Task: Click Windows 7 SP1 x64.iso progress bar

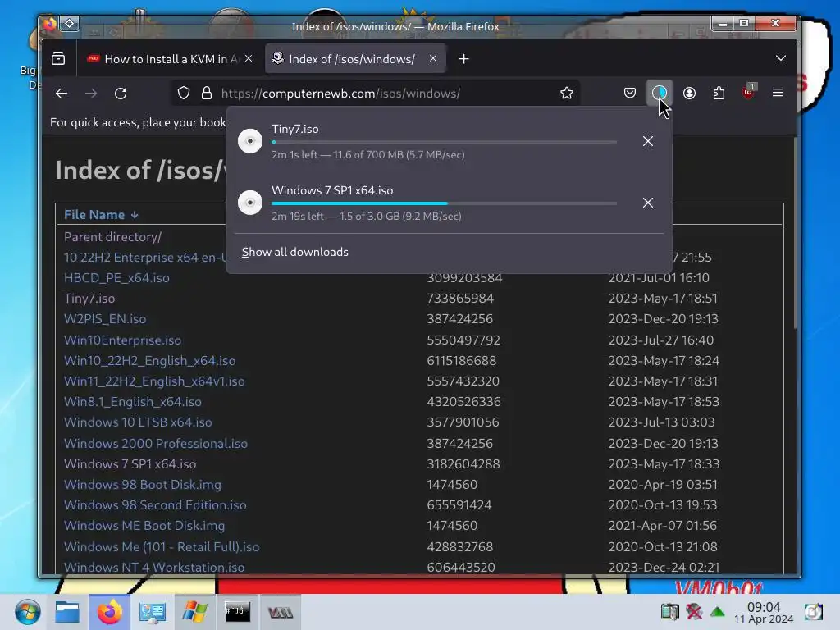Action: click(444, 203)
